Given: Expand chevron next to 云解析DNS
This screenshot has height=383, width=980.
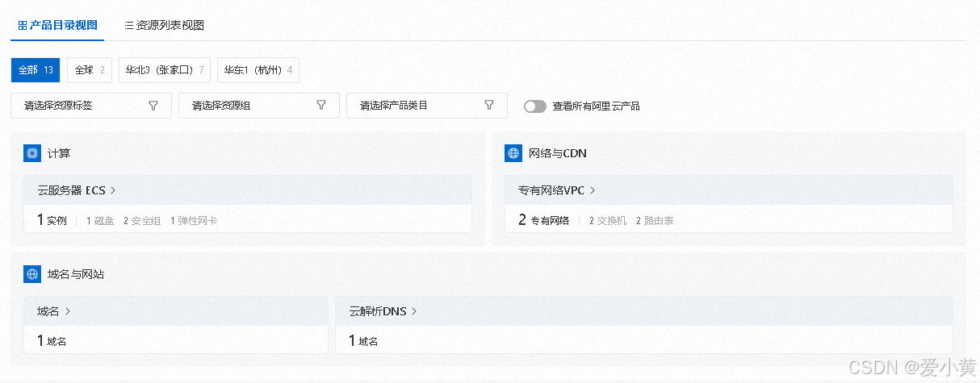Looking at the screenshot, I should pos(413,311).
